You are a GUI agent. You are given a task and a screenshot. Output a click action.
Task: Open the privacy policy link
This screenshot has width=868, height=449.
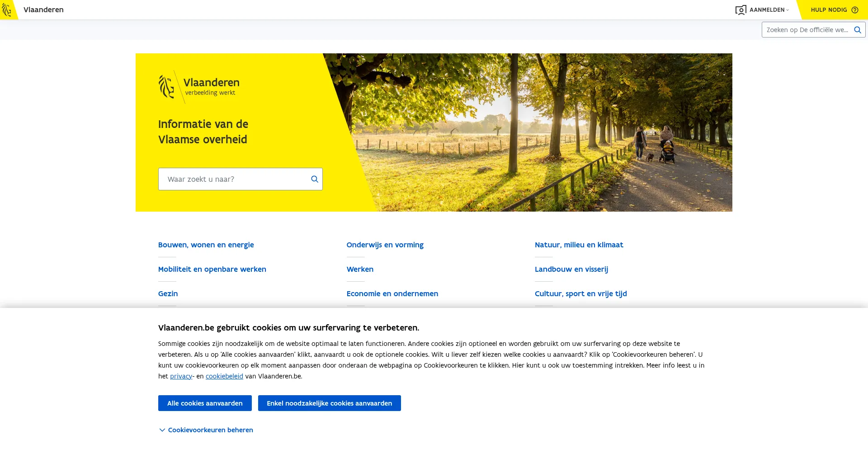point(181,376)
